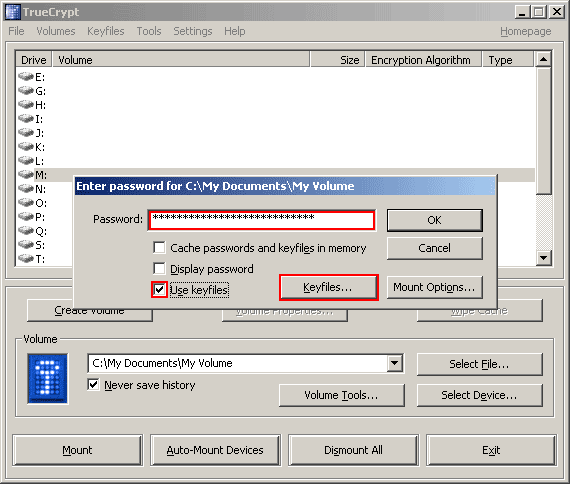
Task: Follow the Homepage link
Action: click(x=526, y=31)
